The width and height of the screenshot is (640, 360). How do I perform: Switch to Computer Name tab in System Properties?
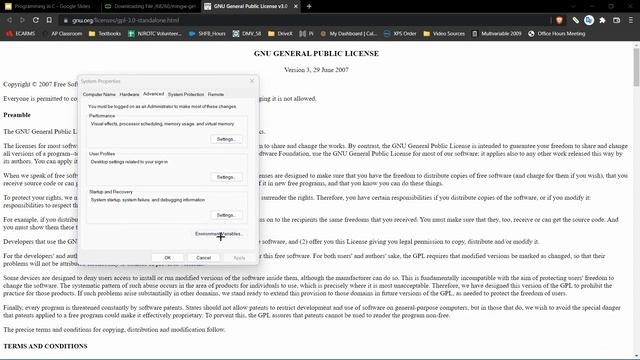(99, 94)
